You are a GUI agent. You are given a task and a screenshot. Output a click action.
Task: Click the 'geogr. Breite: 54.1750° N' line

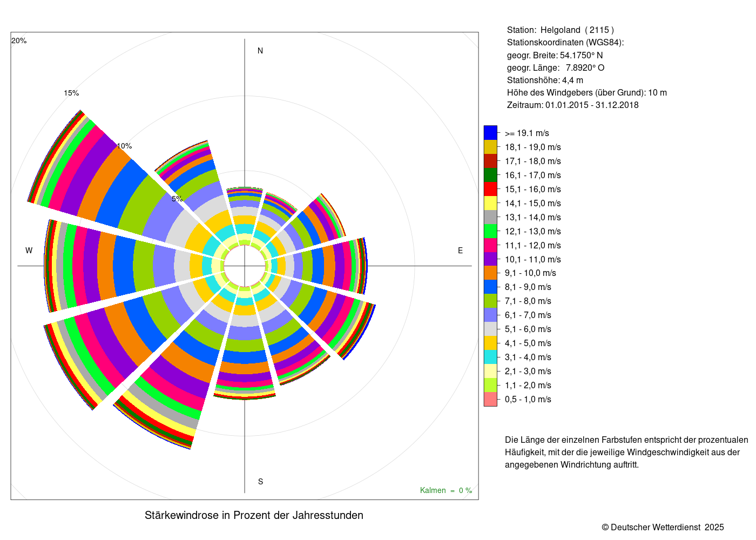point(555,55)
